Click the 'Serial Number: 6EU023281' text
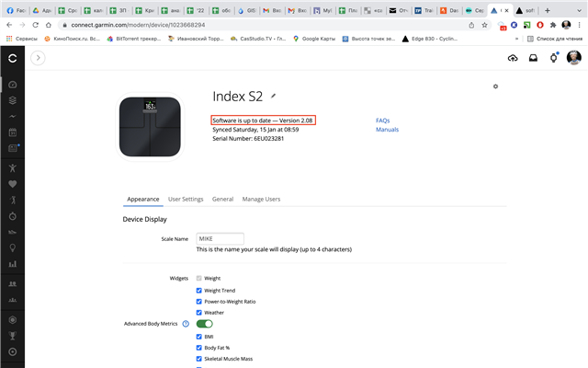Screen dimensions: 588x368 click(x=248, y=139)
